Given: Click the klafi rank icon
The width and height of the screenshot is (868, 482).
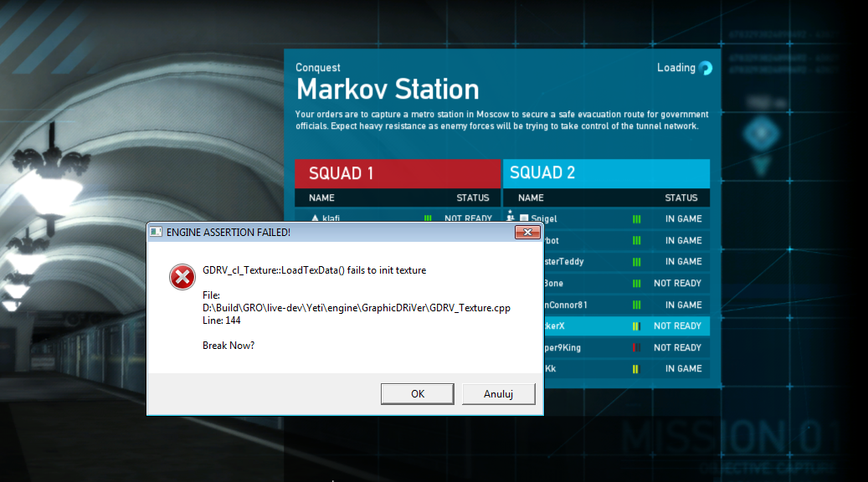Looking at the screenshot, I should [x=315, y=218].
